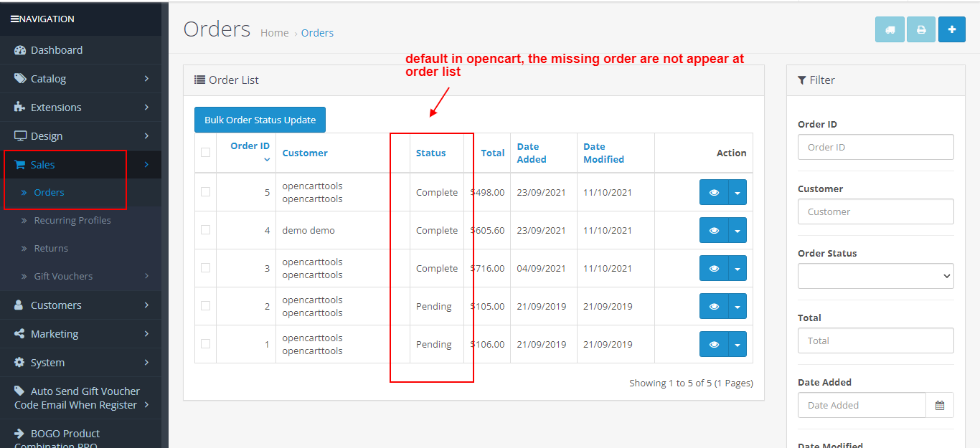
Task: Sort orders by clicking Order ID column header
Action: coord(250,146)
